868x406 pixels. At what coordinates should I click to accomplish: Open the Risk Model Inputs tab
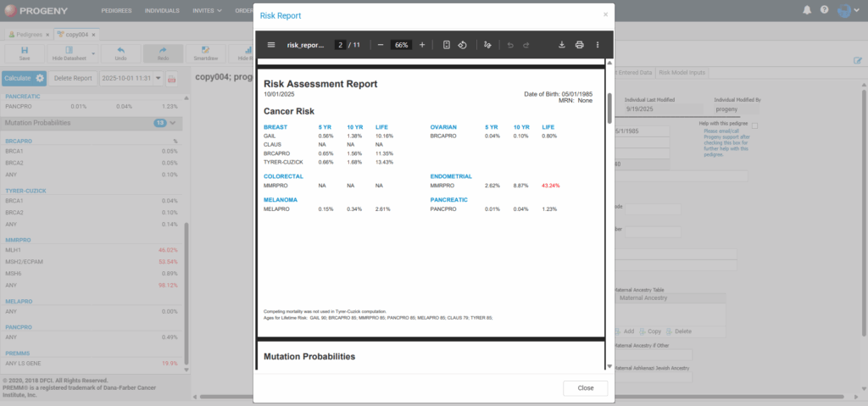682,73
